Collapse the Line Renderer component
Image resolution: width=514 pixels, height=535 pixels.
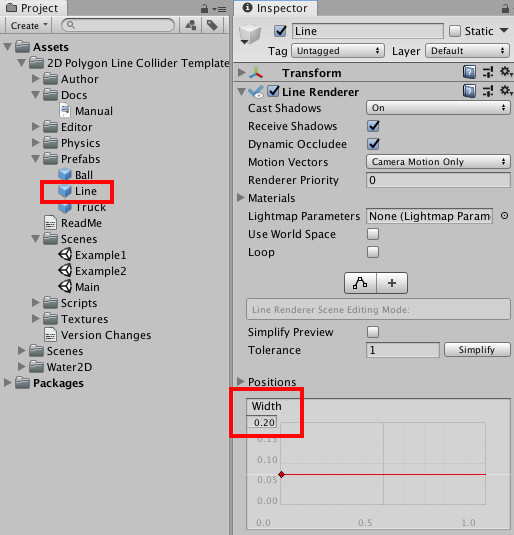click(241, 91)
